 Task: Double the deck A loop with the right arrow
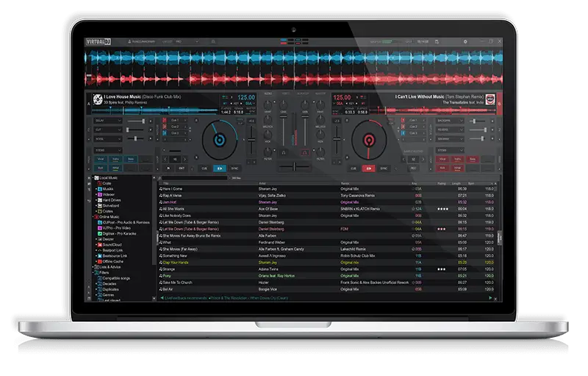tap(185, 160)
